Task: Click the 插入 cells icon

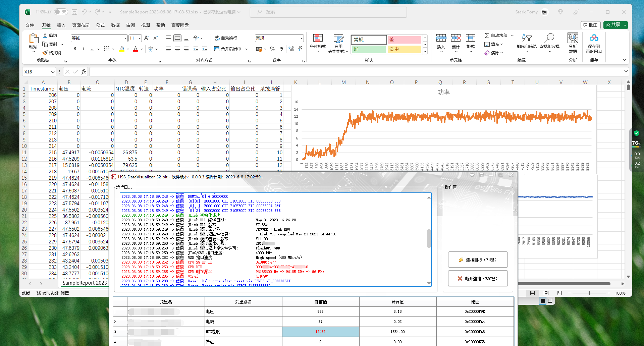Action: pyautogui.click(x=441, y=38)
